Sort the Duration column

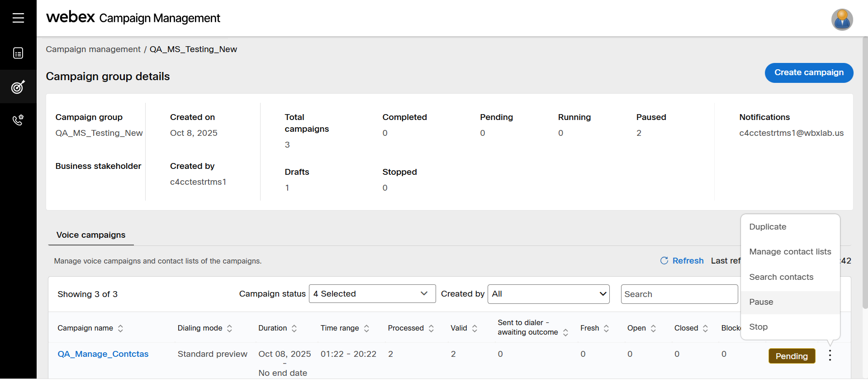pos(294,328)
